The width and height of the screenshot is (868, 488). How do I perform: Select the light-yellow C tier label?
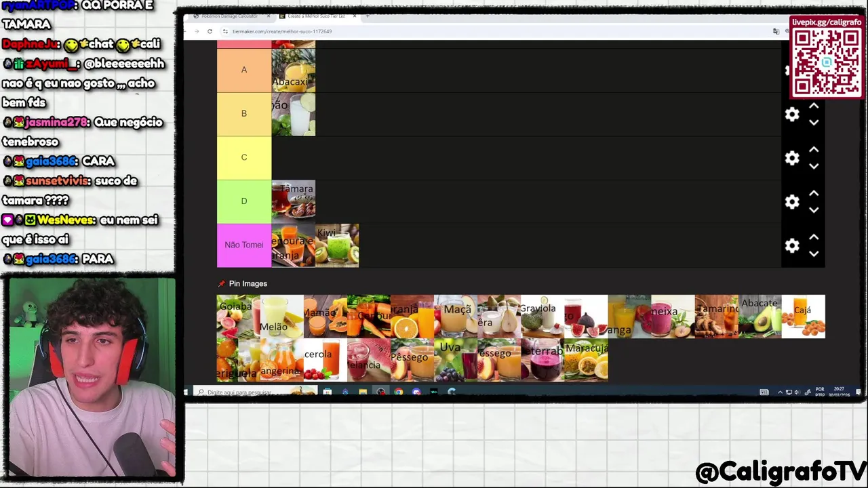coord(244,157)
